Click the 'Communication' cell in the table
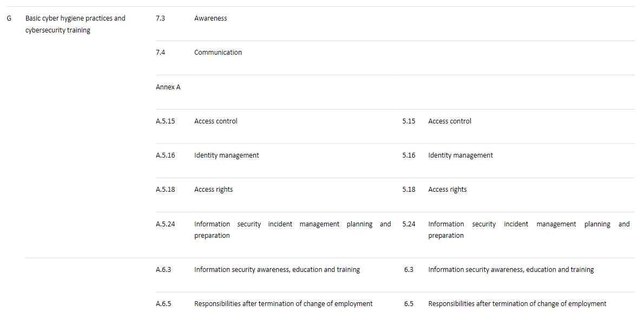Image resolution: width=644 pixels, height=325 pixels. point(218,52)
